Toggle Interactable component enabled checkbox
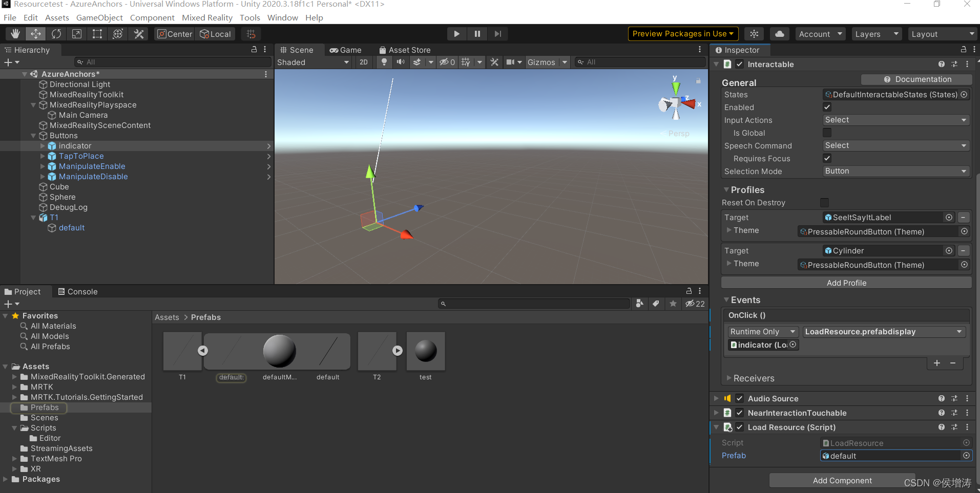The width and height of the screenshot is (980, 493). tap(740, 64)
